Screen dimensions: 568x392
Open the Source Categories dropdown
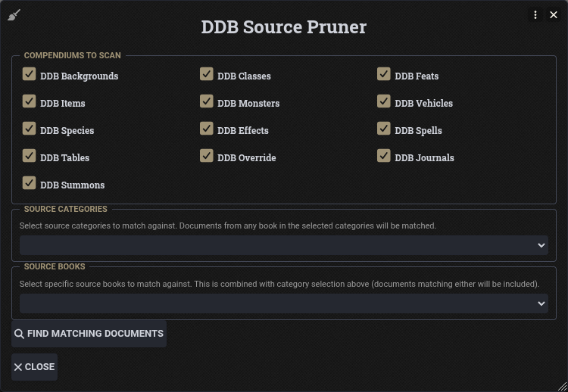(x=284, y=245)
